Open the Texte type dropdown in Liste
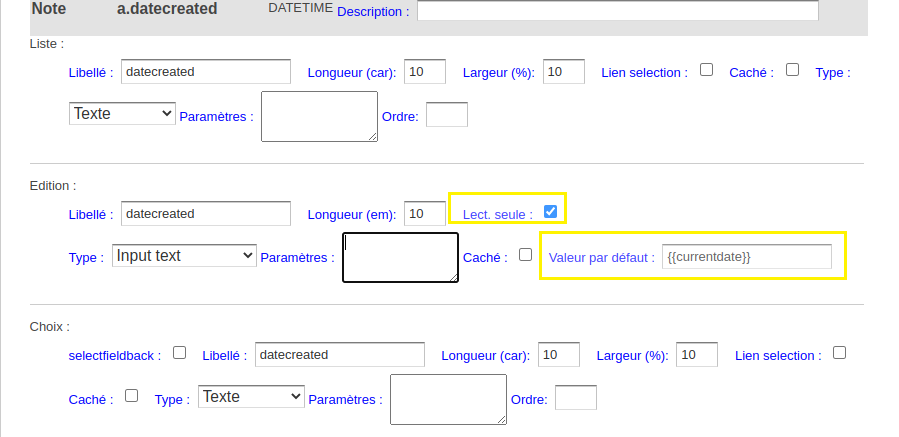Viewport: 899px width, 437px height. [x=122, y=113]
